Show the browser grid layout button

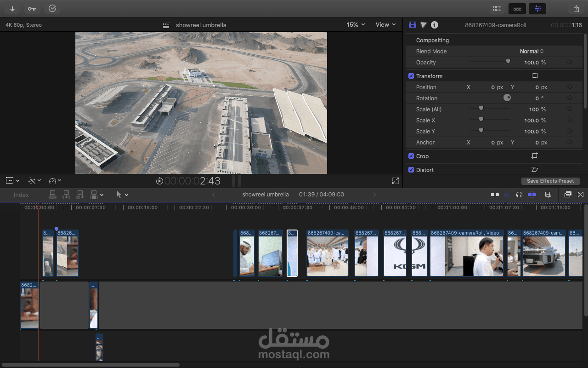point(497,8)
